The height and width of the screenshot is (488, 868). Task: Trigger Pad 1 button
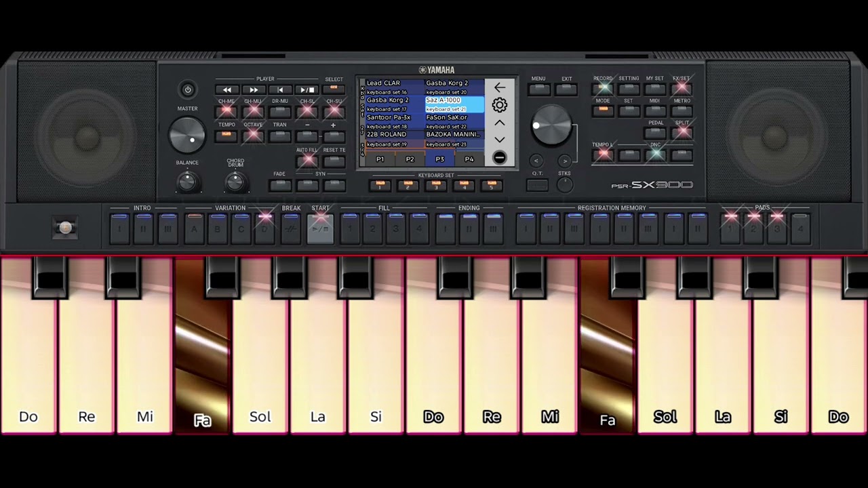pyautogui.click(x=730, y=229)
